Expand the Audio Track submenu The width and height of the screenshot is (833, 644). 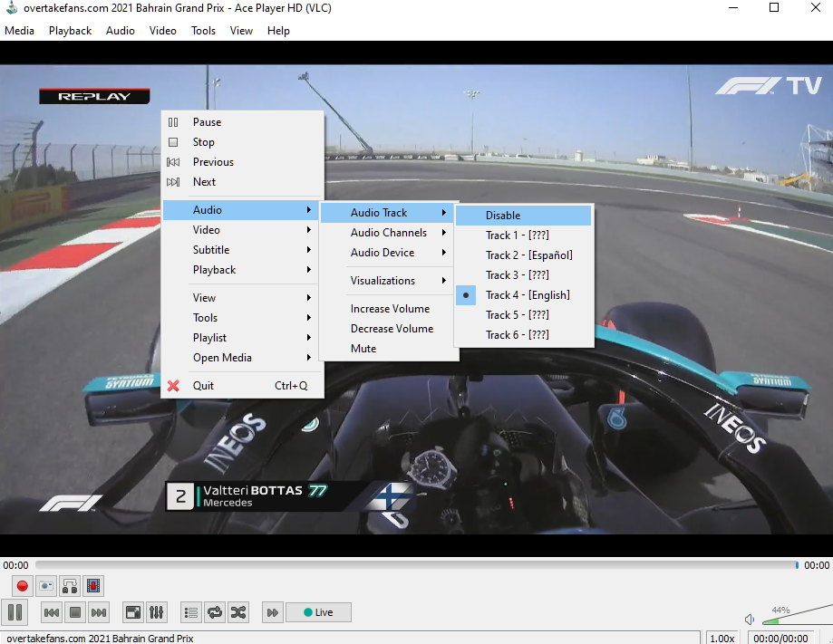[387, 213]
